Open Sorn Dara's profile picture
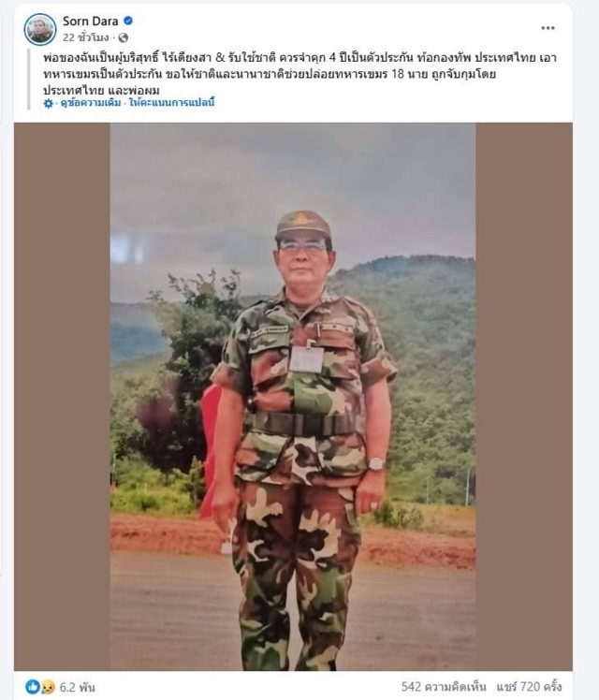 40,29
